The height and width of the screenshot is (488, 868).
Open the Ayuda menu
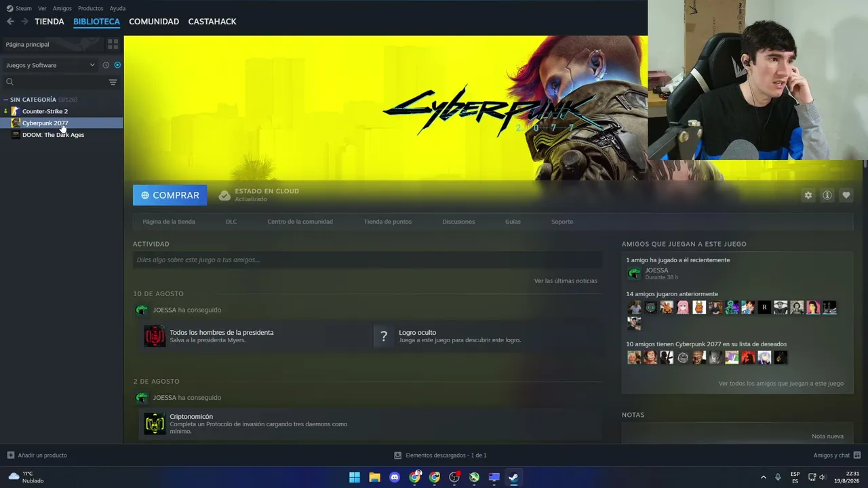click(117, 8)
